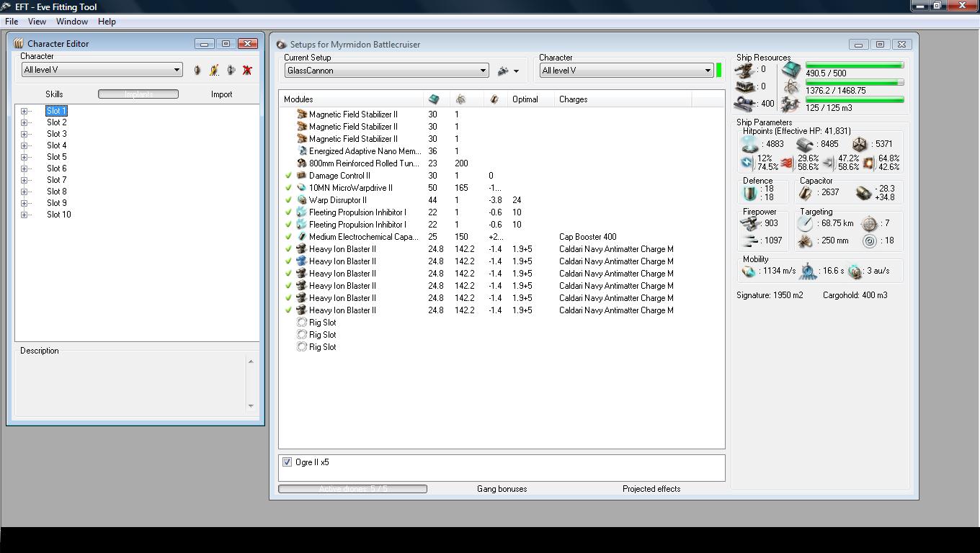Click the drone bay icon beside 125 m3
The image size is (980, 553).
click(791, 104)
